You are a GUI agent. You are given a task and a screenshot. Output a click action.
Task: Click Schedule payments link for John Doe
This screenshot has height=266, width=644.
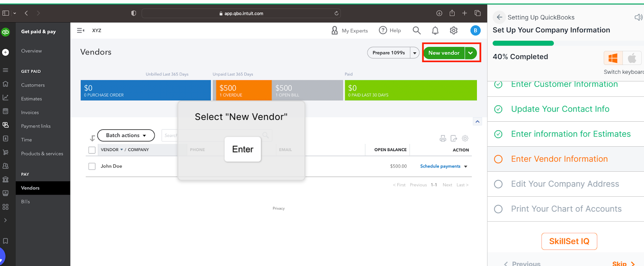tap(440, 166)
